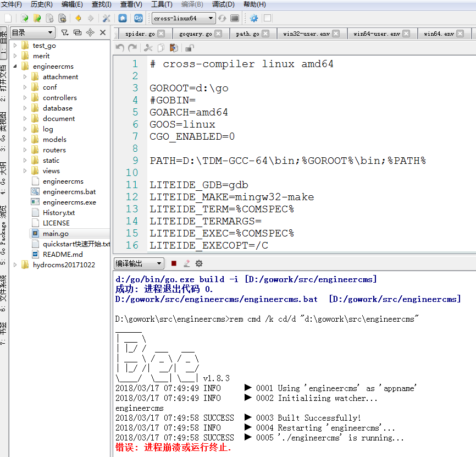The width and height of the screenshot is (476, 457).
Task: Click the filter icon in the directory panel
Action: 65,32
